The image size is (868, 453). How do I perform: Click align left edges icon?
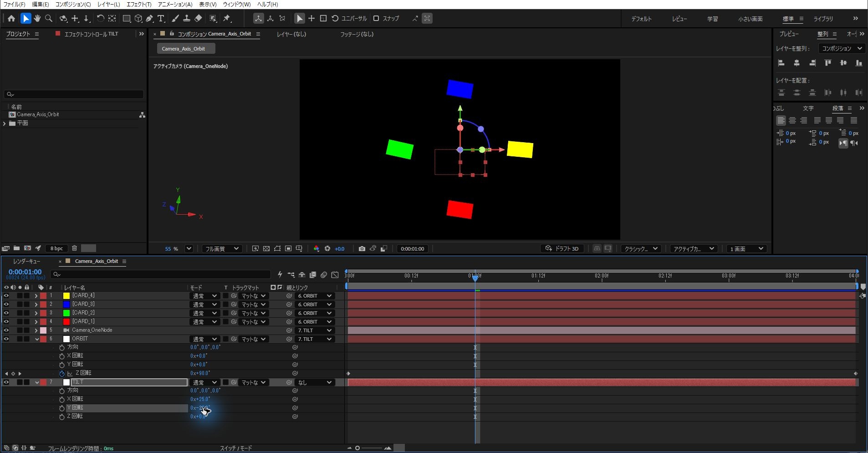pyautogui.click(x=781, y=63)
